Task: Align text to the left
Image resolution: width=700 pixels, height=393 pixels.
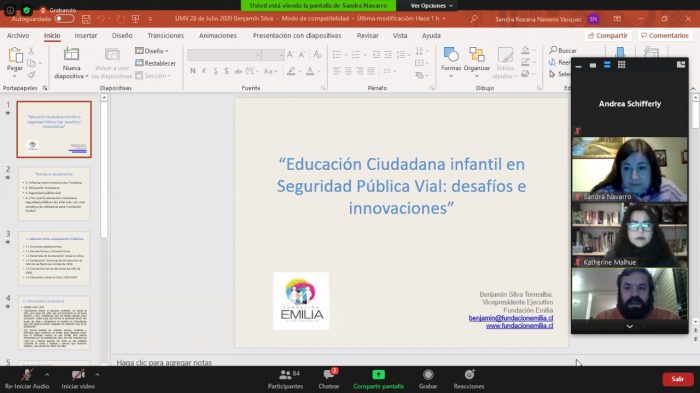Action: pos(337,71)
